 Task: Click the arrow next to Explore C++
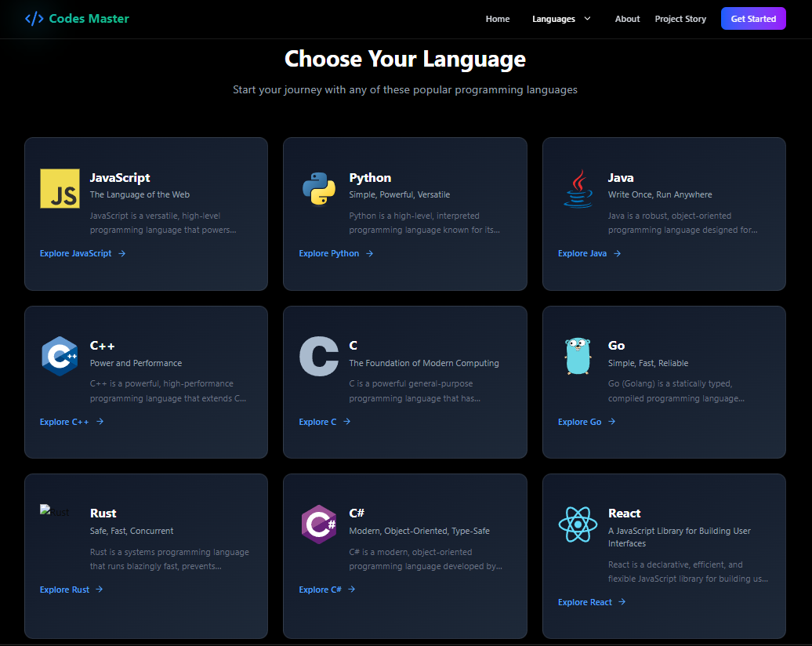click(100, 422)
